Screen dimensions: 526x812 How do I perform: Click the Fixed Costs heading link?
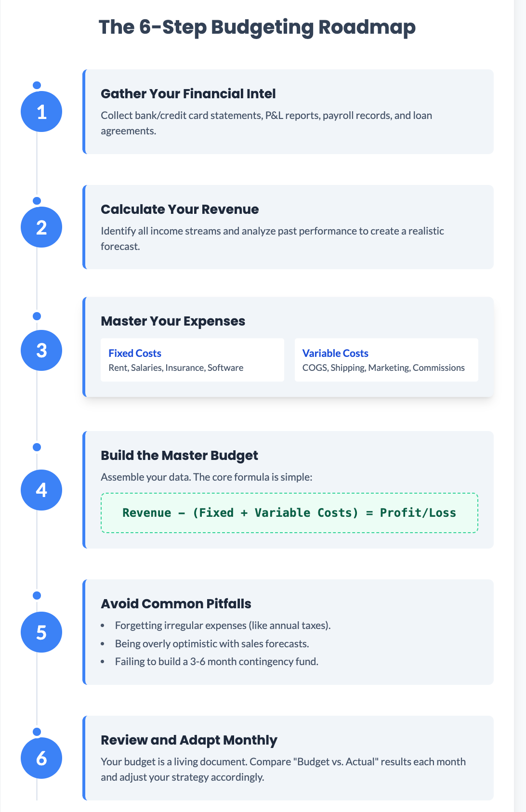pos(135,353)
